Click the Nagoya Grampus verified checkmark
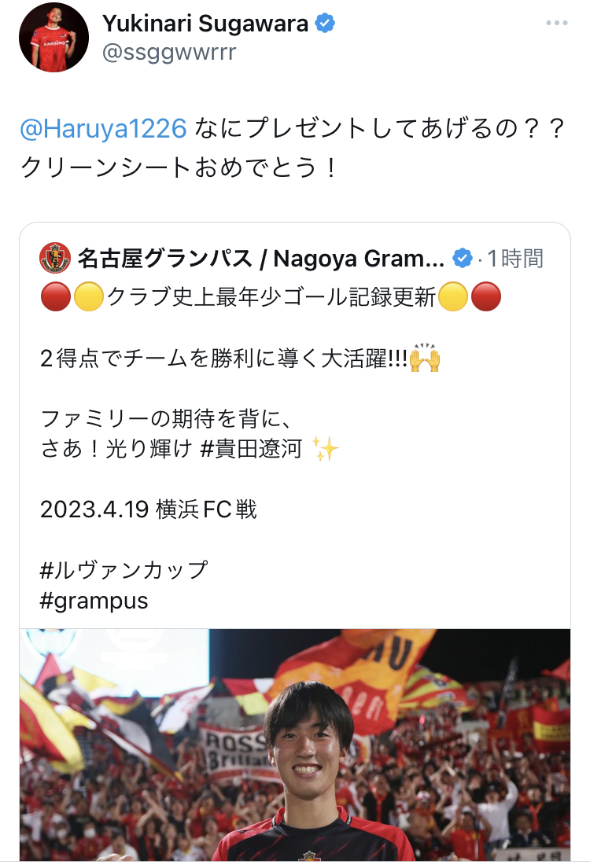This screenshot has width=590, height=868. (463, 258)
